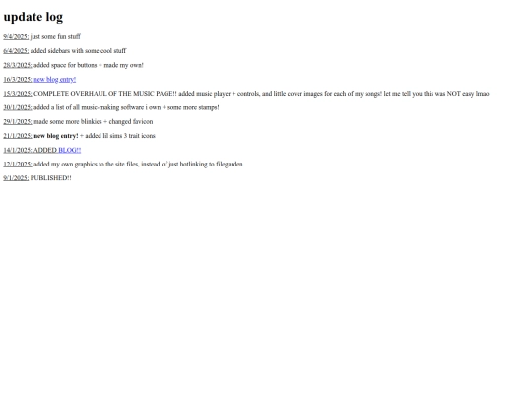
Task: Click the 9/4/2025 date entry
Action: click(x=16, y=37)
